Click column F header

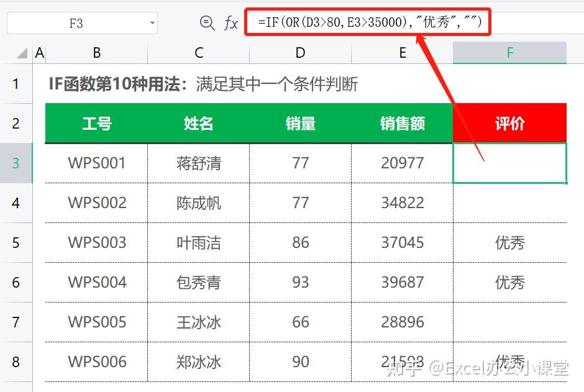point(509,52)
